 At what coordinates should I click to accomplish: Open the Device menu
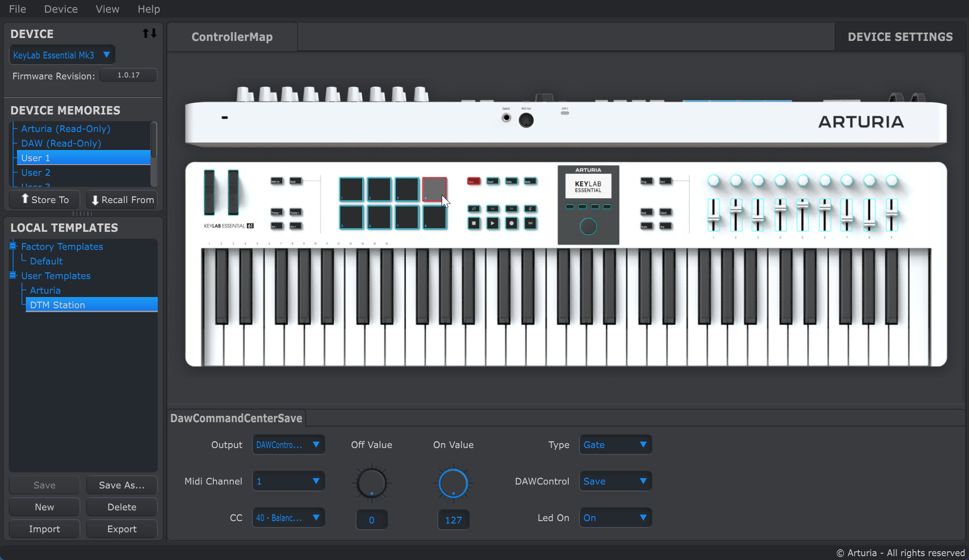coord(61,9)
